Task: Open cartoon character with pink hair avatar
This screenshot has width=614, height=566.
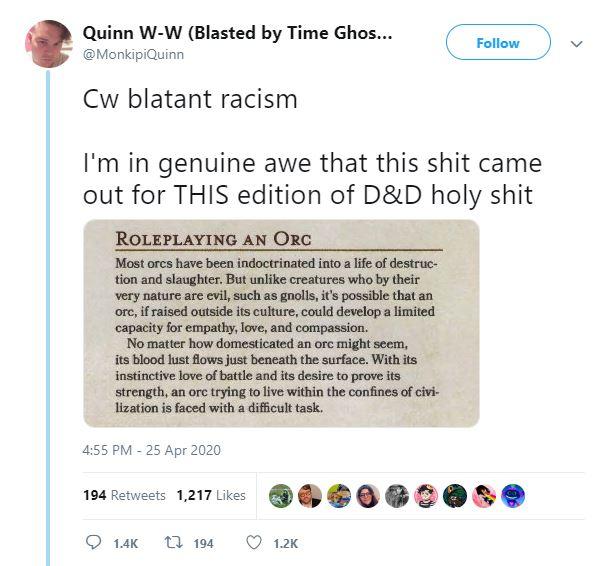Action: (x=426, y=495)
